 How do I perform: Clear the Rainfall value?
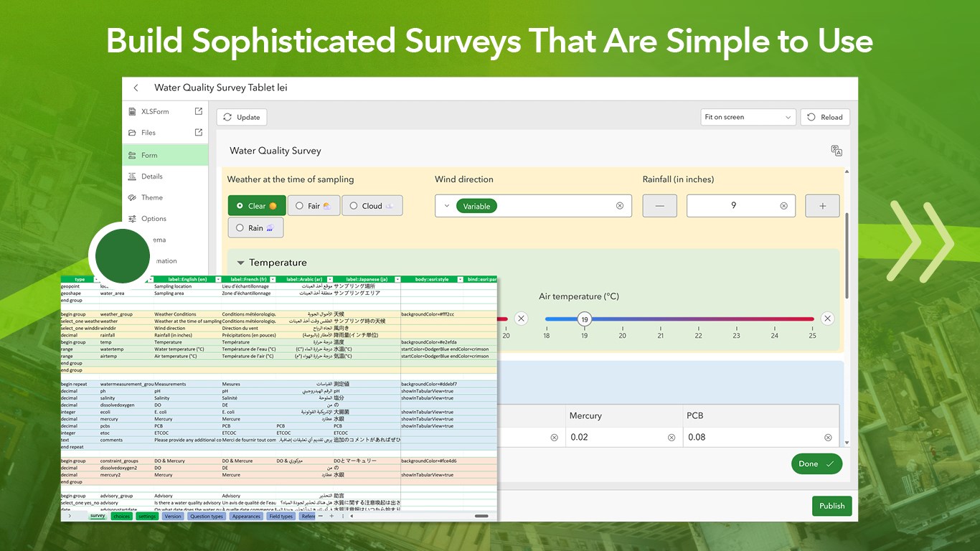[783, 206]
